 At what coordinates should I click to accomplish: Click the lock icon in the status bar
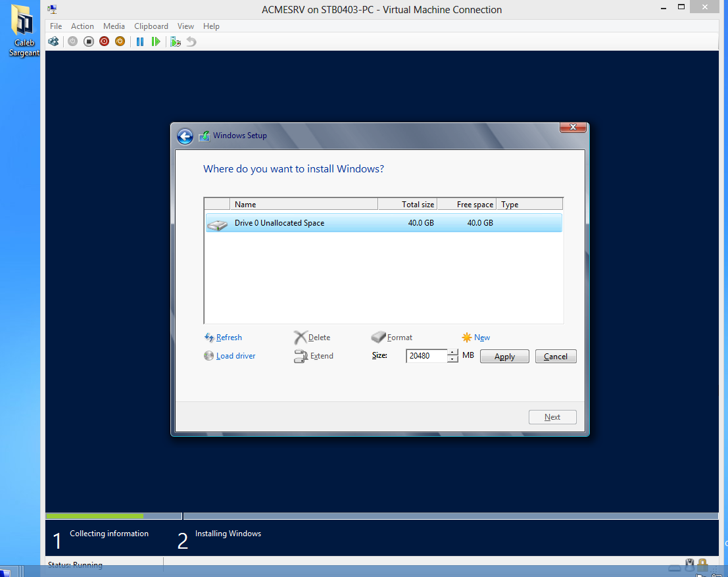702,564
